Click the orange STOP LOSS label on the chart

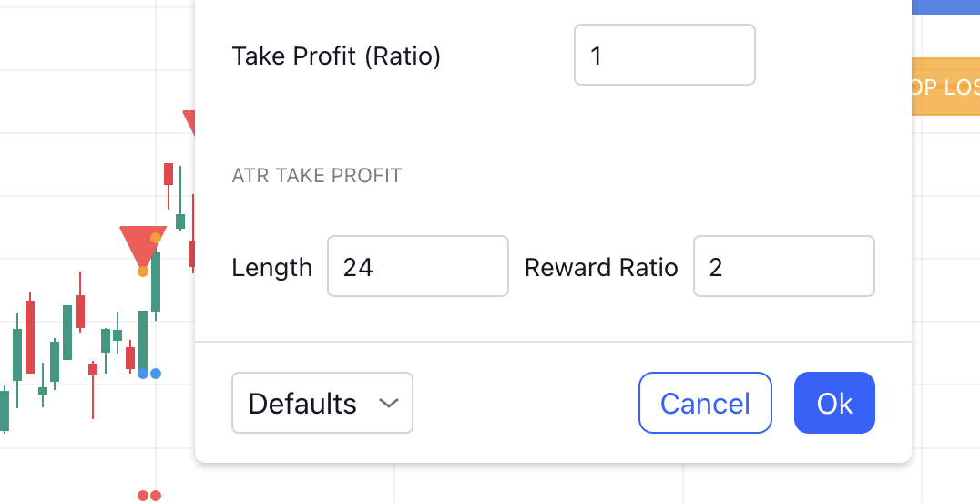945,87
